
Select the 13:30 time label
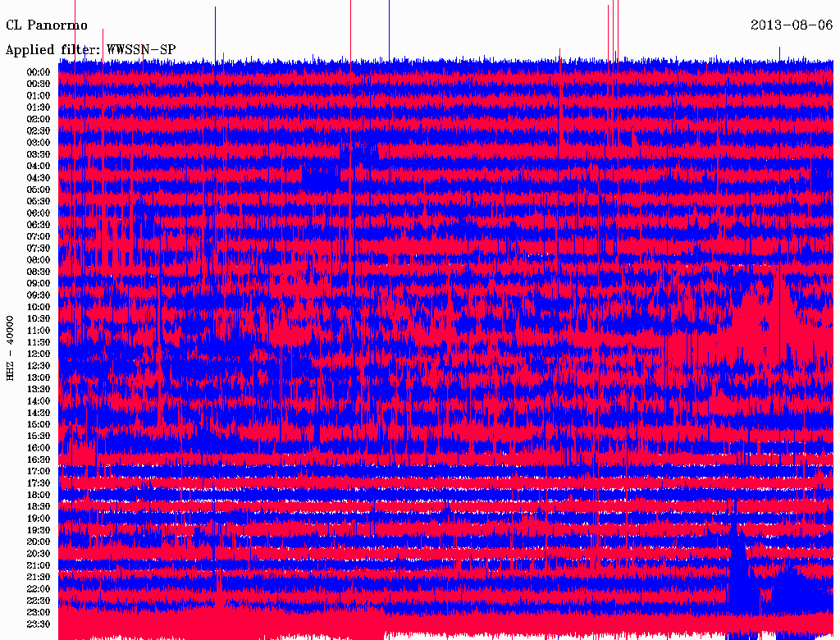[x=39, y=390]
